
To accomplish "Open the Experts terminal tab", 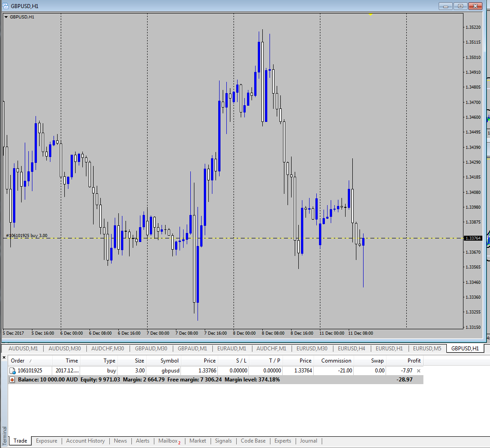I will pyautogui.click(x=283, y=441).
